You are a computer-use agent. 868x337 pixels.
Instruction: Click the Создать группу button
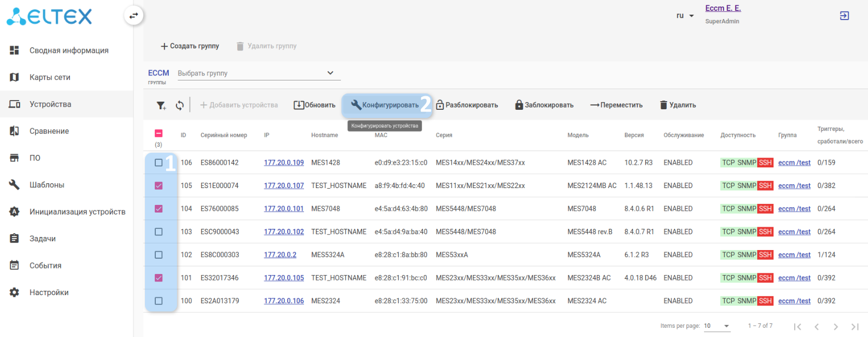(x=190, y=46)
